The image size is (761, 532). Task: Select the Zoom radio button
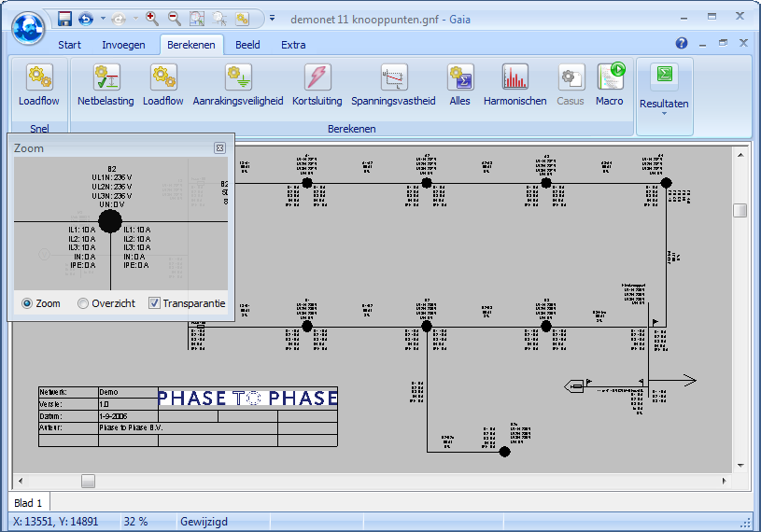point(27,303)
